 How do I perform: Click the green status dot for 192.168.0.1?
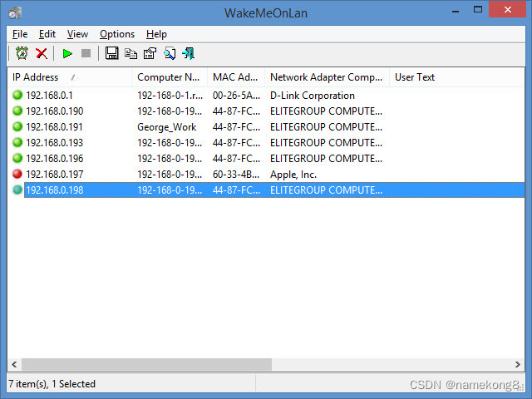click(17, 95)
